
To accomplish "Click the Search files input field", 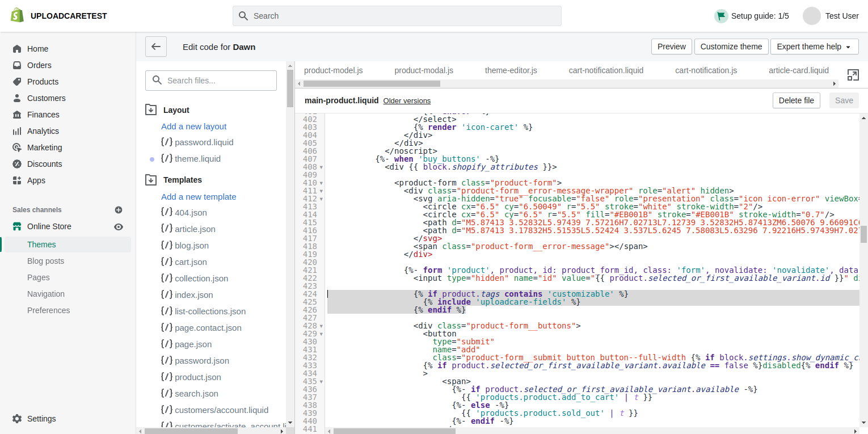I will point(211,81).
